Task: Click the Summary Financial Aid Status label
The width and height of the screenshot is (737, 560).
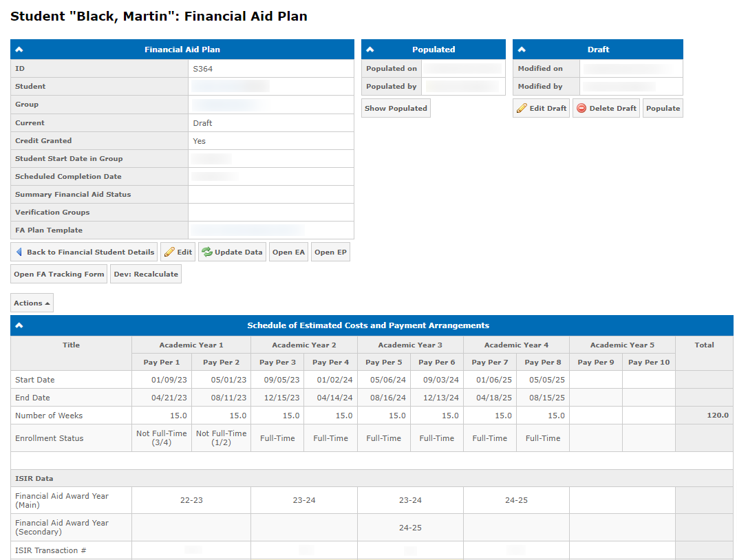Action: 73,195
